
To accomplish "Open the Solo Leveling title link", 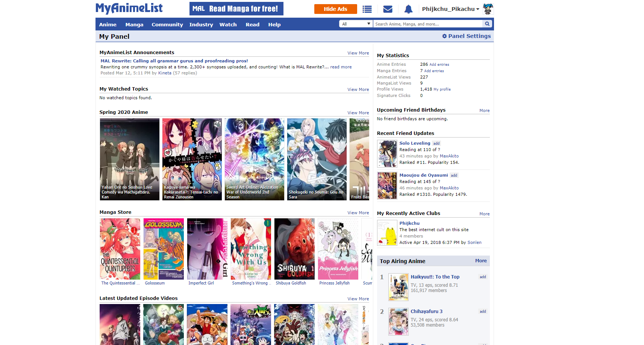I will (415, 143).
